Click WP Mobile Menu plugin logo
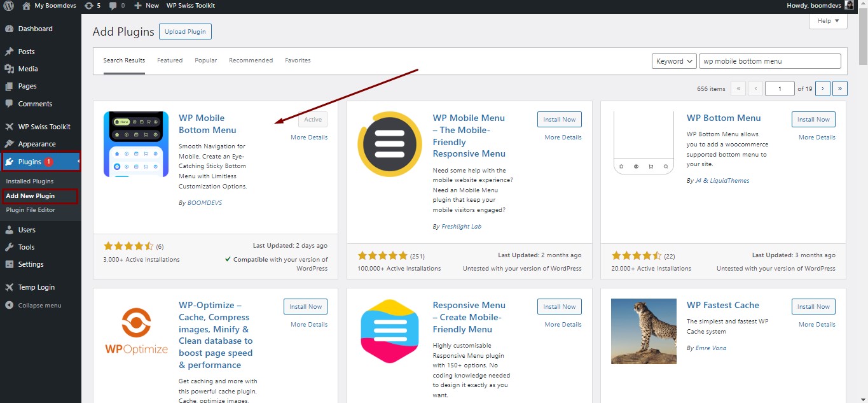Viewport: 868px width, 403px height. 390,144
